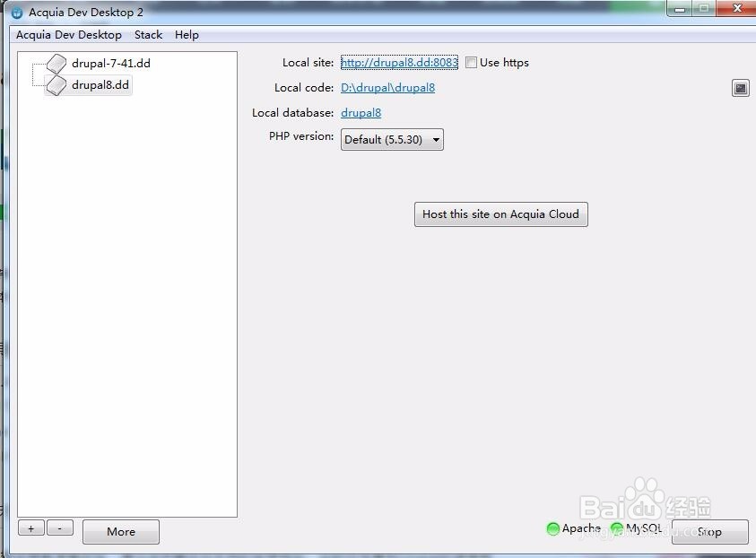Click the plus button to add site

[x=31, y=528]
